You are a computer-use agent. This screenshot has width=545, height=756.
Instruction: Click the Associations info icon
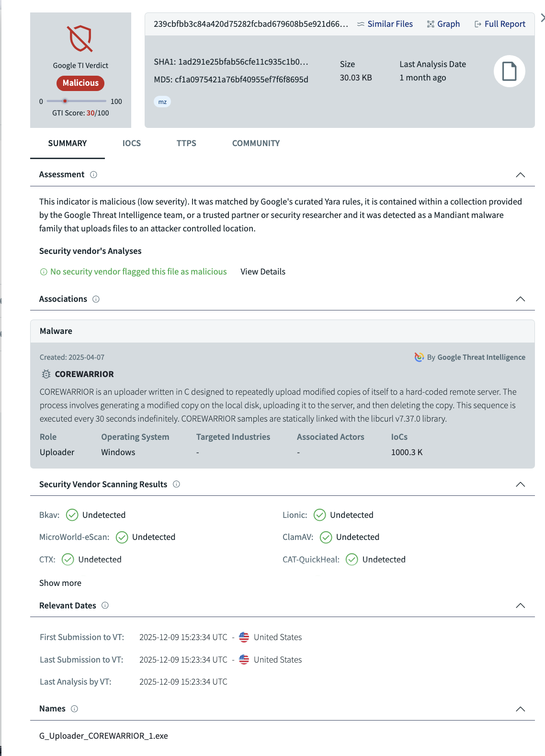click(96, 299)
